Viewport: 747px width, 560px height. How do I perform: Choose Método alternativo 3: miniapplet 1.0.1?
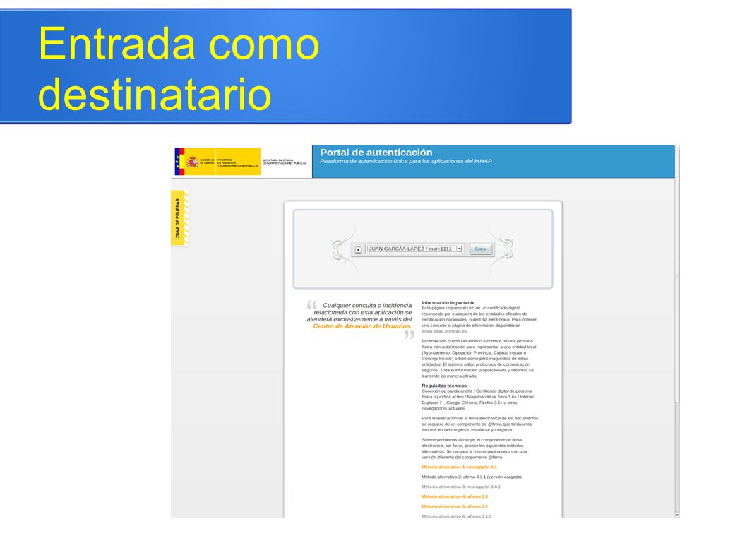point(461,487)
